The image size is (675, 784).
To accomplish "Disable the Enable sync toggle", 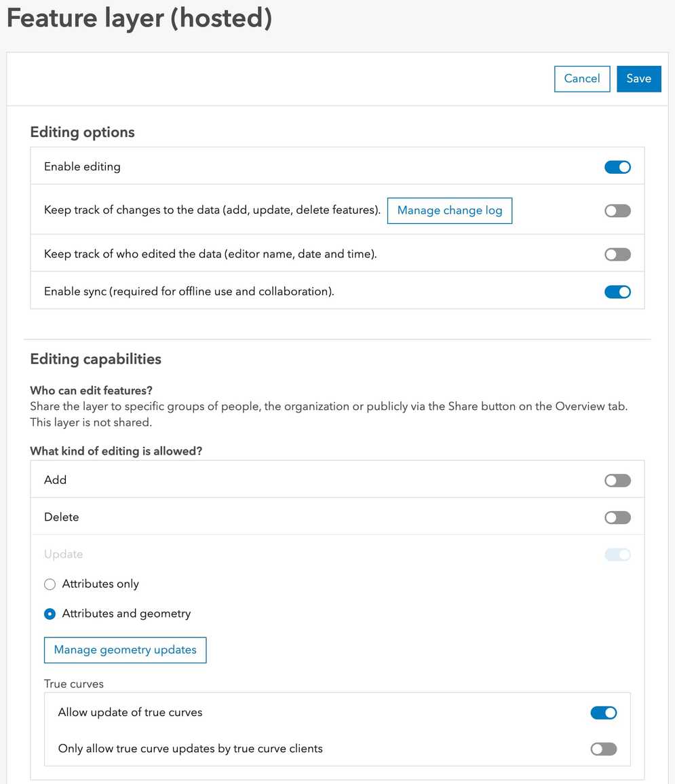I will (617, 291).
